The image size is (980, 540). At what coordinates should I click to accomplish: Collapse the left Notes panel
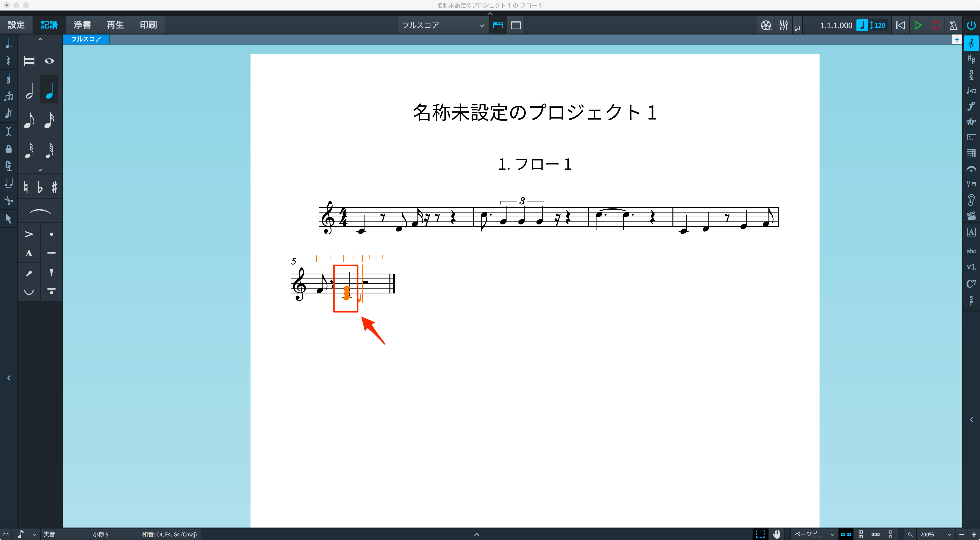point(8,378)
